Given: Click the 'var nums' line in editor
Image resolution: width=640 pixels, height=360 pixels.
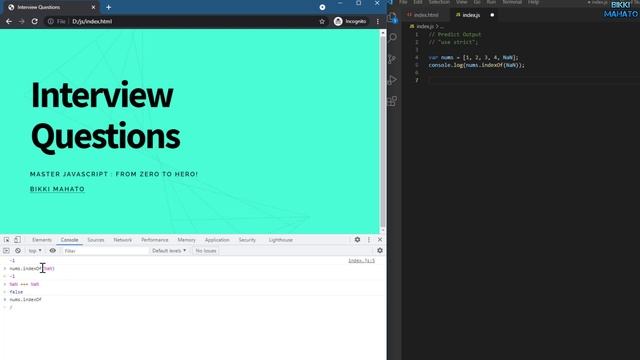Looking at the screenshot, I should 473,58.
